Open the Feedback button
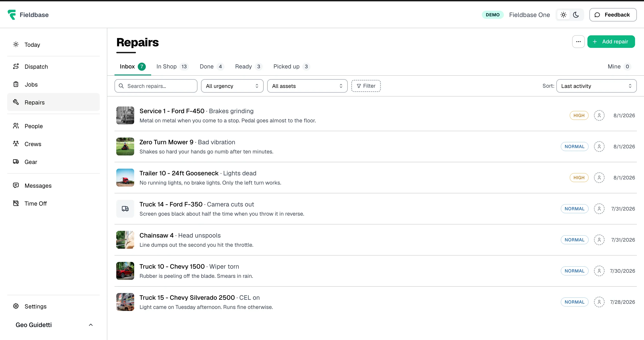This screenshot has width=644, height=340. [x=613, y=15]
